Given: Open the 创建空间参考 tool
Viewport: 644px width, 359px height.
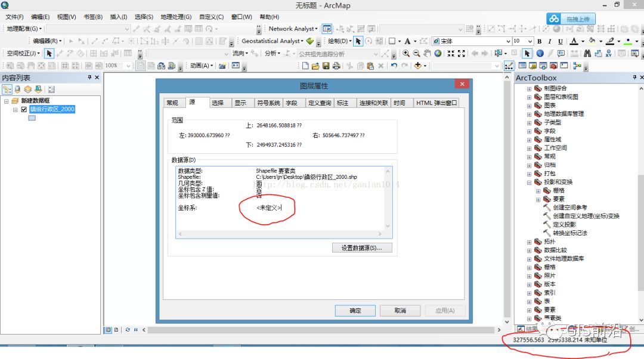Looking at the screenshot, I should 569,208.
